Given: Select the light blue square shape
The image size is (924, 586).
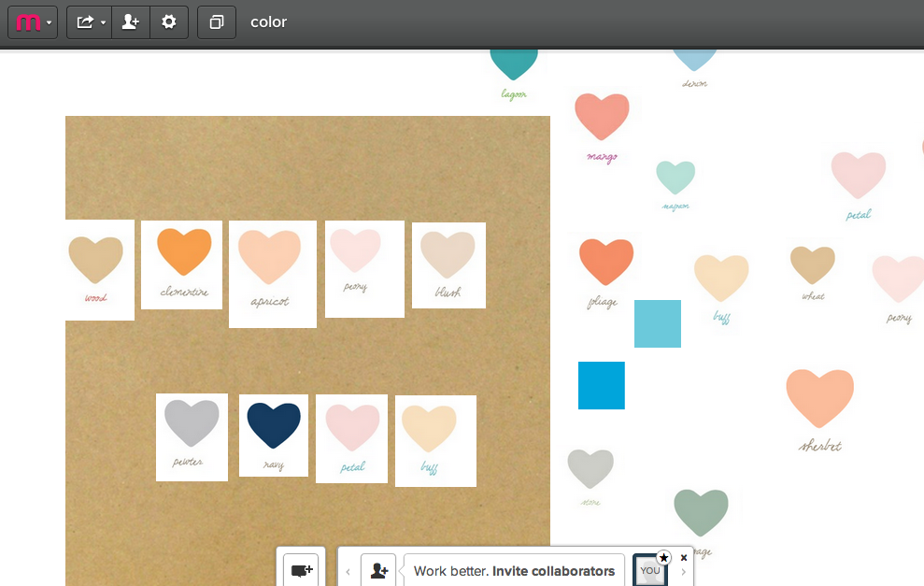Looking at the screenshot, I should 657,323.
